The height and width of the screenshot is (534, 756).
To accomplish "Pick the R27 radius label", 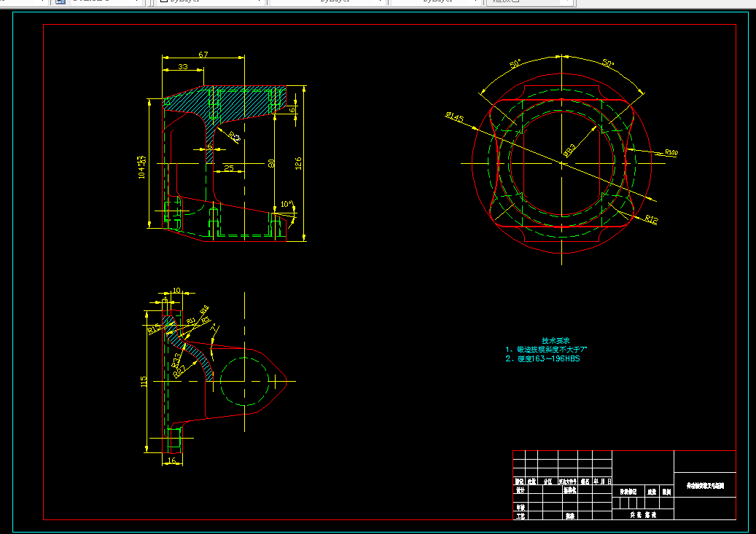I will tap(180, 370).
